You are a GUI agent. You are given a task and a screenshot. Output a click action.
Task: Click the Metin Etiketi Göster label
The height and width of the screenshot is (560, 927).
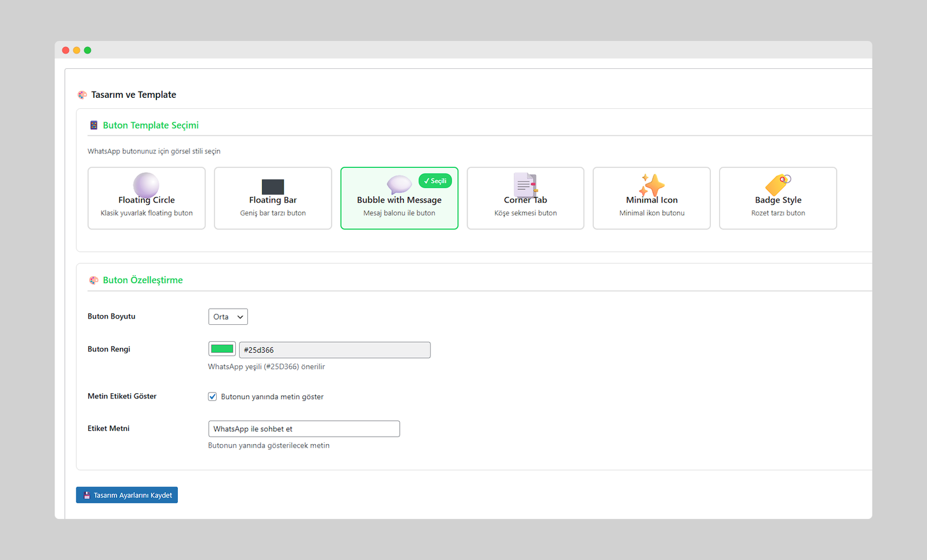pyautogui.click(x=122, y=396)
